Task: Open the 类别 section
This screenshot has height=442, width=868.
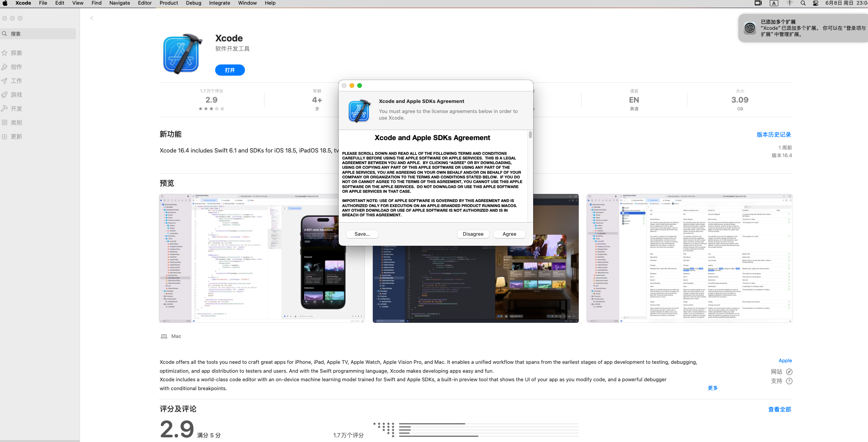Action: [16, 122]
